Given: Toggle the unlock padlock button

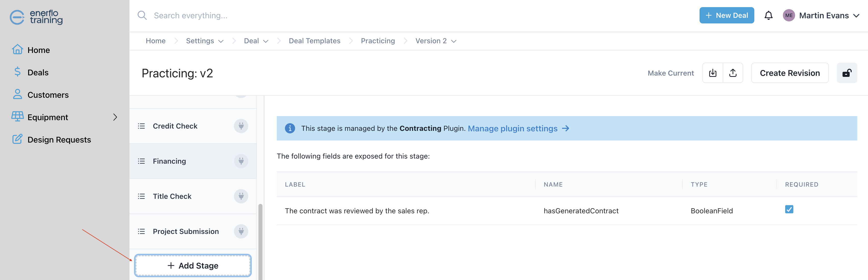Looking at the screenshot, I should [x=847, y=73].
